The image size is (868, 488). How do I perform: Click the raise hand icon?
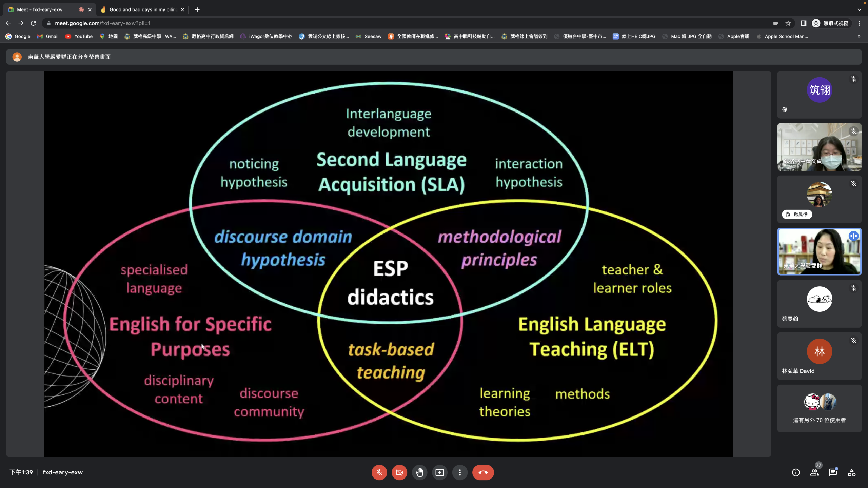(x=419, y=472)
